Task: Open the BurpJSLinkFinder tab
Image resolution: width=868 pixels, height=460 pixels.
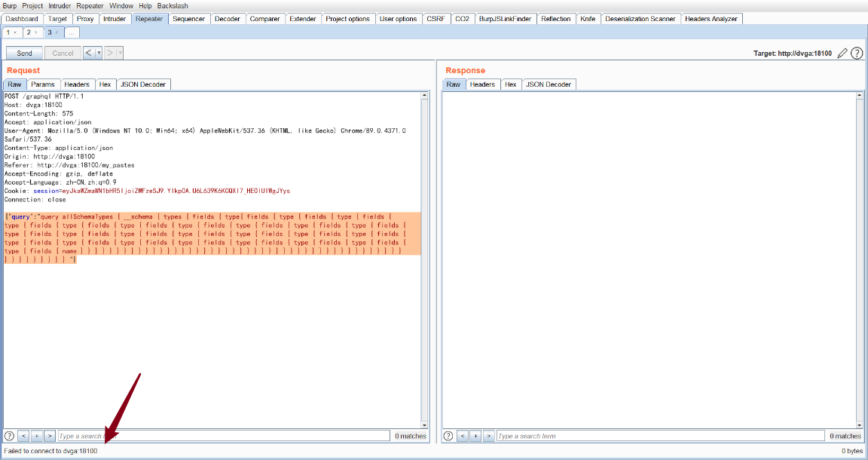Action: (505, 19)
